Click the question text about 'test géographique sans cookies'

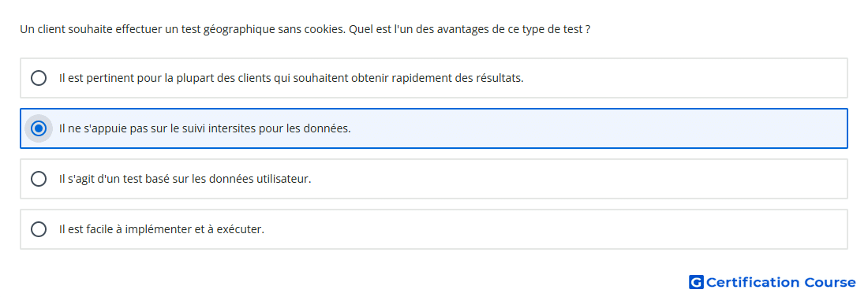[305, 29]
